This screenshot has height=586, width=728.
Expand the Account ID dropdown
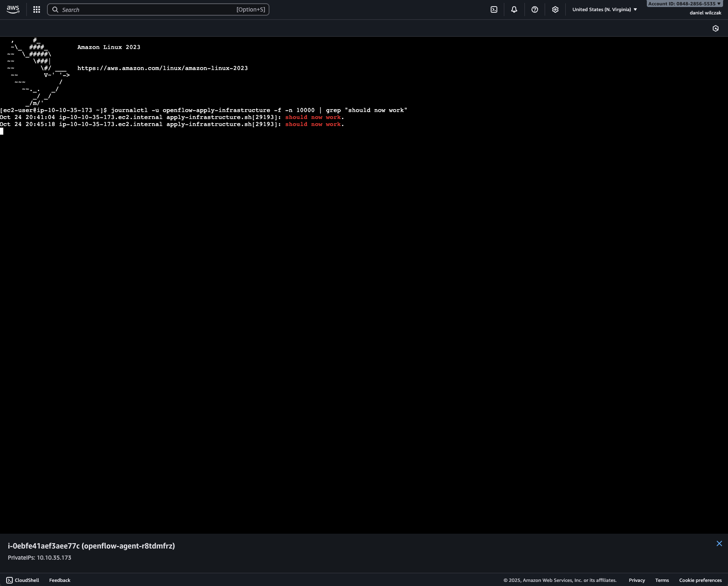pyautogui.click(x=684, y=4)
